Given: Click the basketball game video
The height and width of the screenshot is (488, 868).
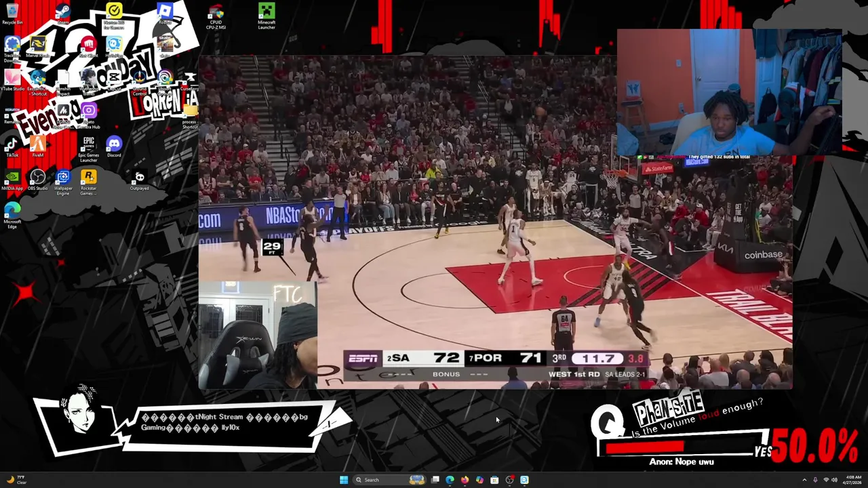Looking at the screenshot, I should point(496,224).
